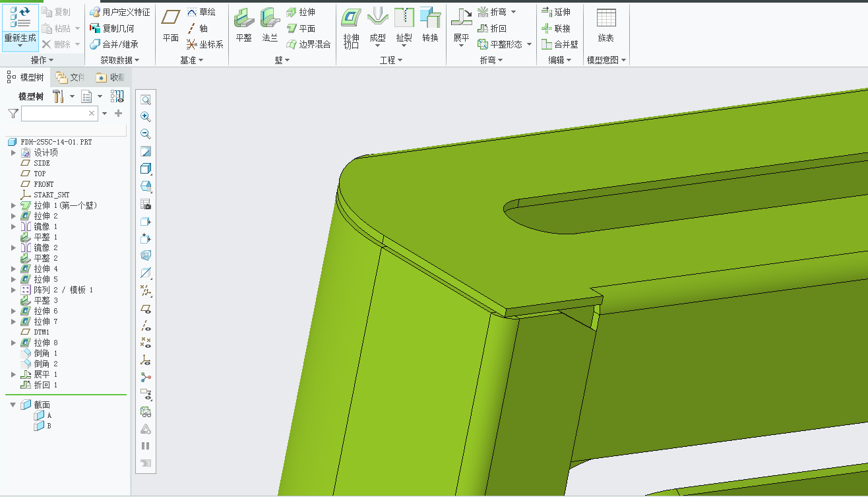
Task: Toggle datum plane display in view toolbar
Action: point(146,308)
